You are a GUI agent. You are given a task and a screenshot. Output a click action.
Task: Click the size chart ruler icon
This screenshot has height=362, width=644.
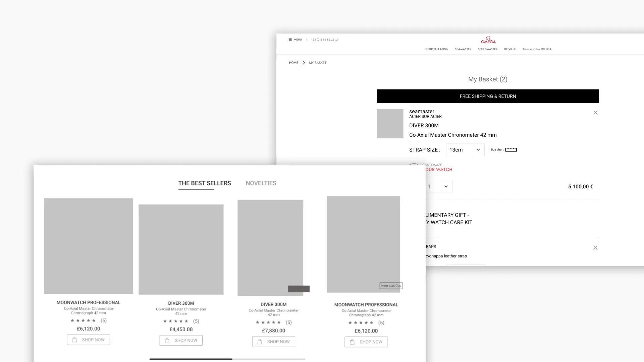511,149
